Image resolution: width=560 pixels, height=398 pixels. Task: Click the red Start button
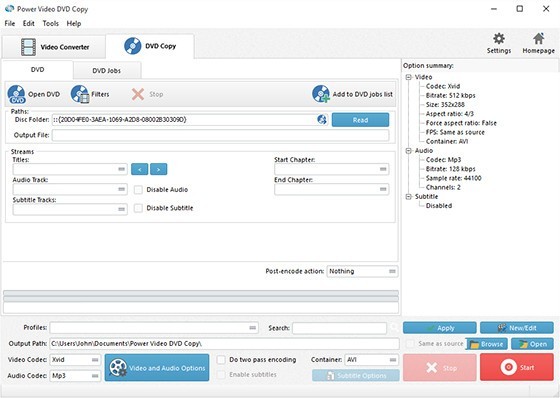coord(516,367)
